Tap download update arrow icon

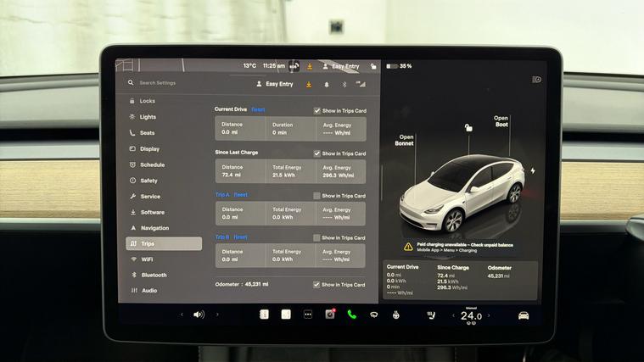(x=309, y=84)
